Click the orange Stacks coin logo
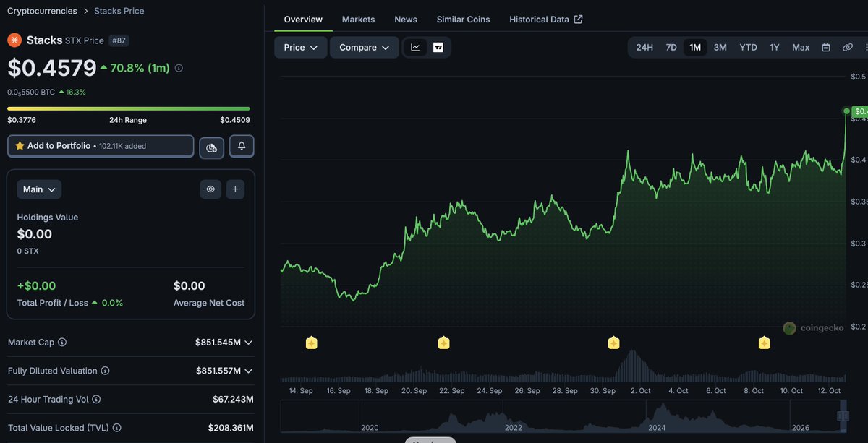 click(x=14, y=40)
